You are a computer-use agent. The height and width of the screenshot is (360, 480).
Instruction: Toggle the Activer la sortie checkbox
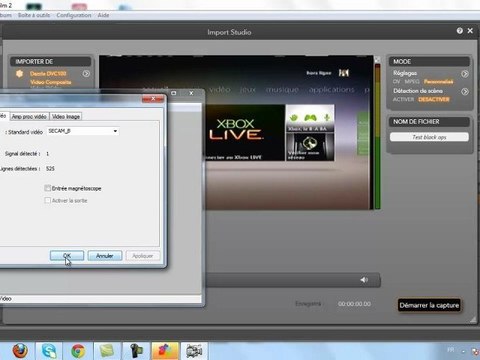tap(48, 200)
